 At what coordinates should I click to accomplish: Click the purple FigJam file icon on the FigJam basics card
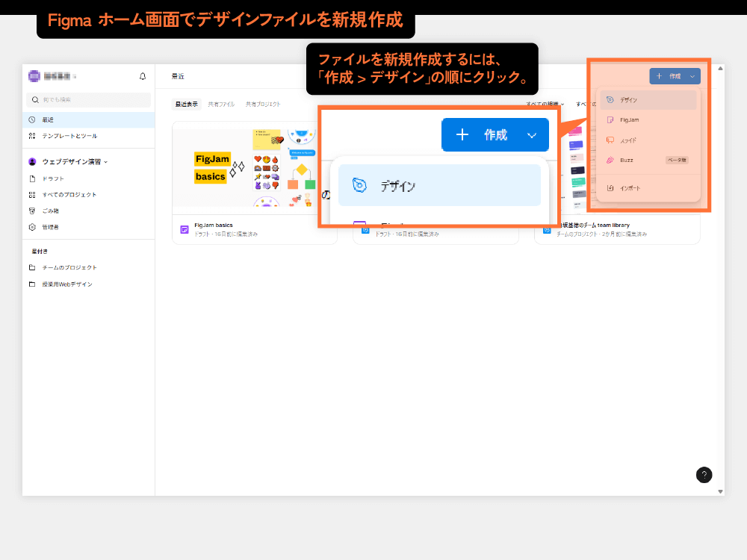point(185,229)
